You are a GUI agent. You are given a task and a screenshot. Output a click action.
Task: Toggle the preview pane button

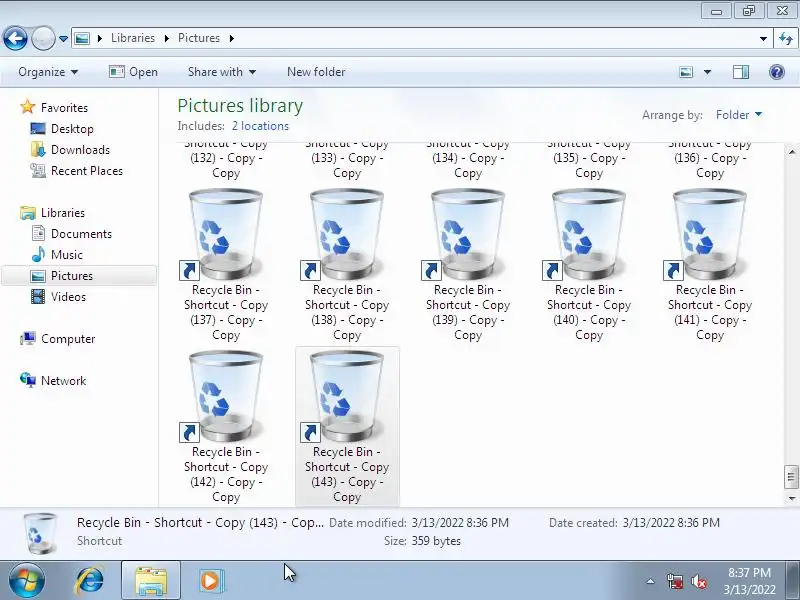pyautogui.click(x=741, y=72)
